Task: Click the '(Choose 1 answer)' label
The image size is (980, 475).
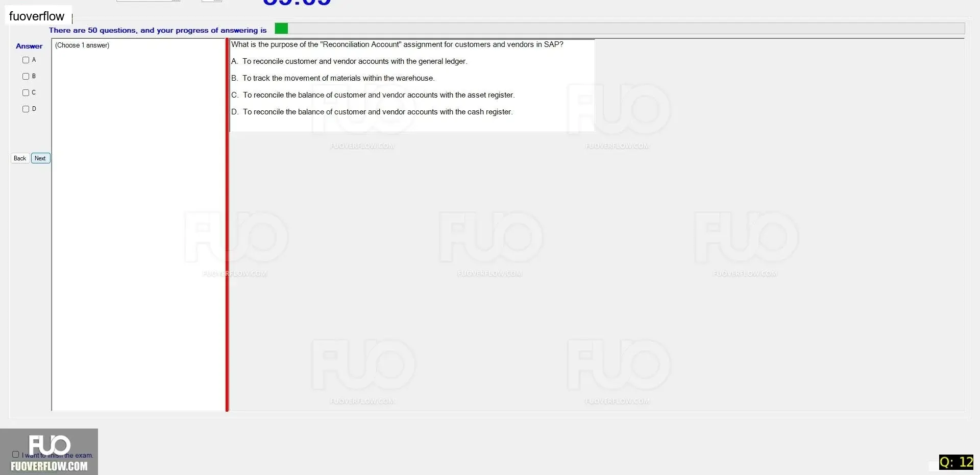Action: point(82,45)
